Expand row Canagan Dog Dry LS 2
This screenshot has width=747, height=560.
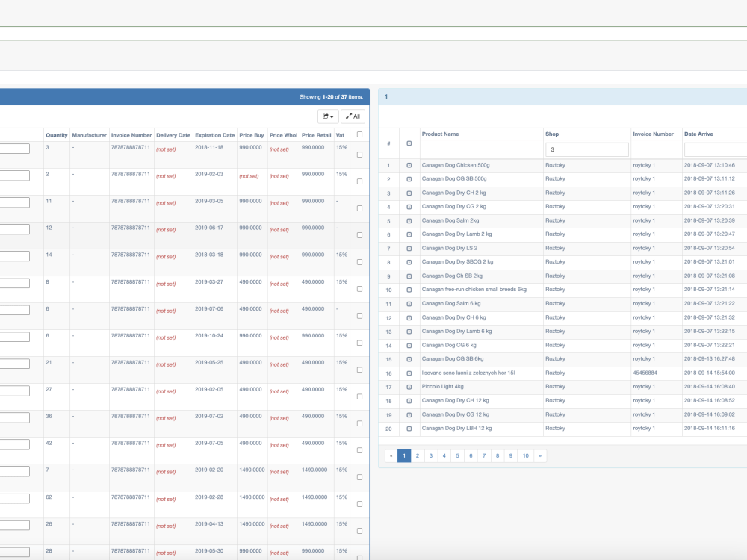409,249
